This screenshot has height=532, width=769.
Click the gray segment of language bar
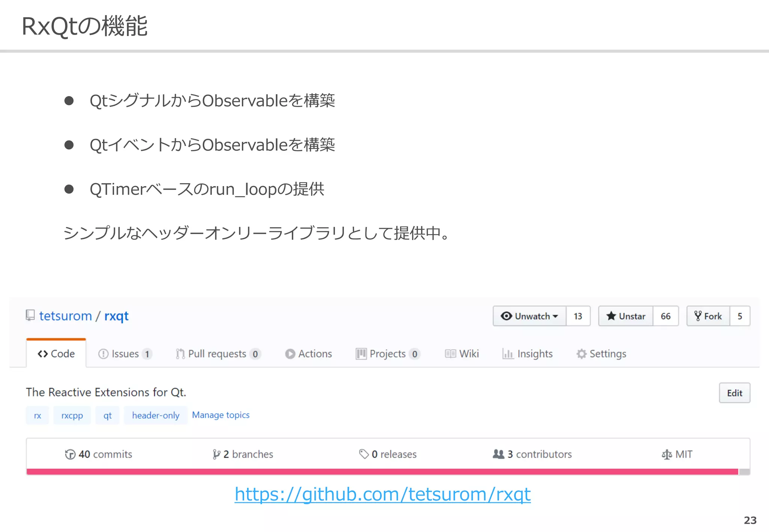click(x=744, y=472)
